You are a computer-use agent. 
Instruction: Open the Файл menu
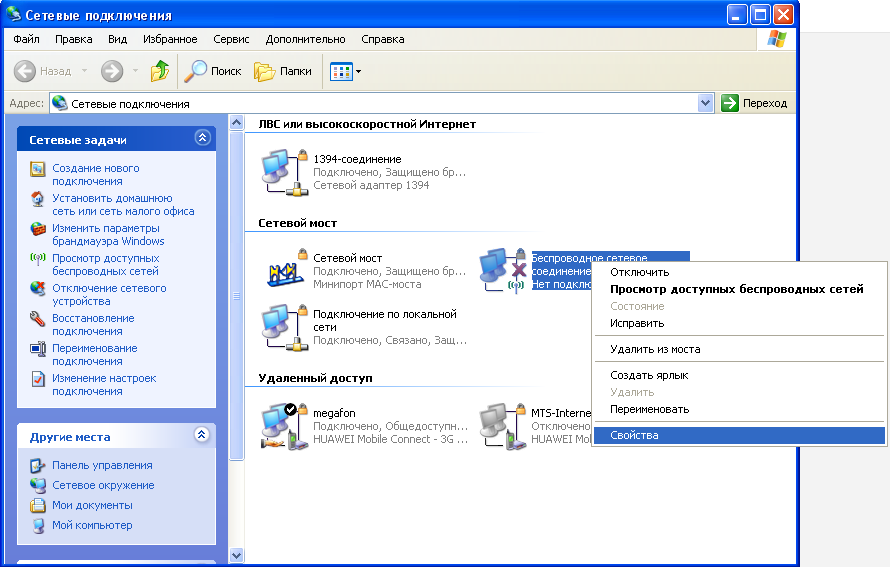pyautogui.click(x=26, y=39)
